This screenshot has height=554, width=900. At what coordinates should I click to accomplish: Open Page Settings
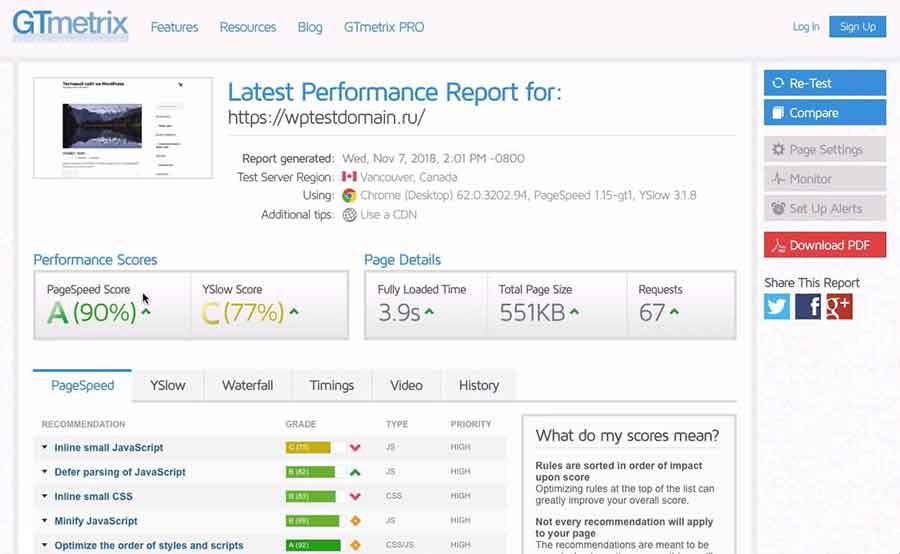(825, 149)
